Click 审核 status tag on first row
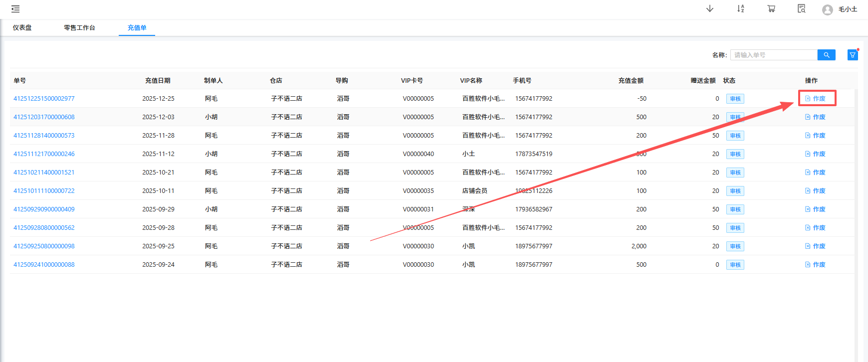868x362 pixels. coord(735,99)
